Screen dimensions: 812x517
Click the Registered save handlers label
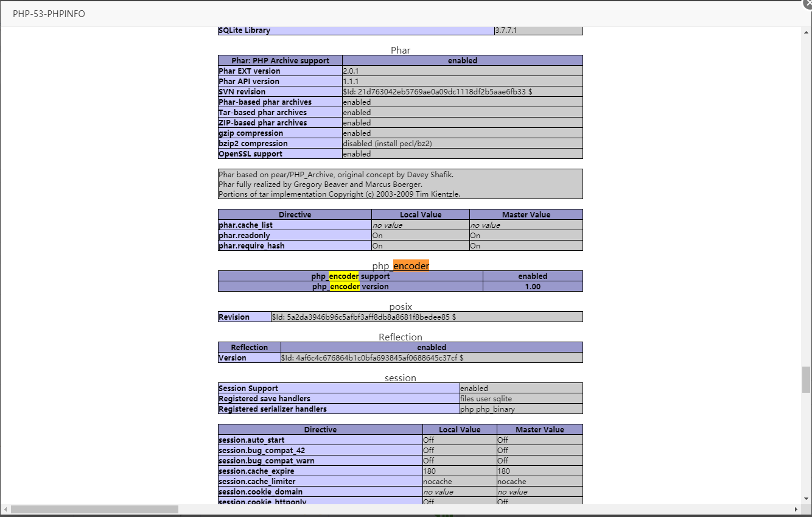(x=264, y=398)
